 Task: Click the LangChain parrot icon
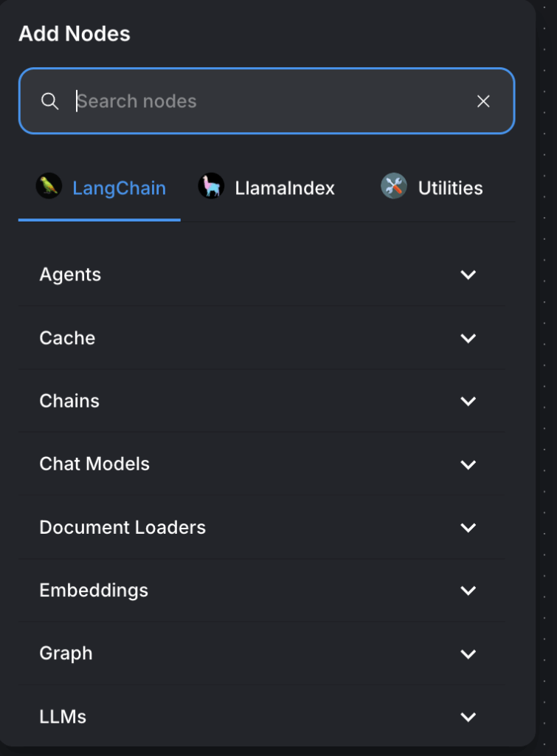point(49,186)
